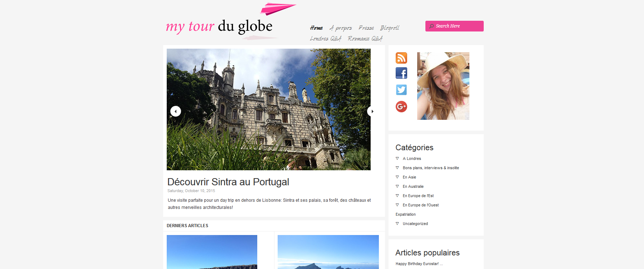Screen dimensions: 644x269
Task: Click the Catégories heading
Action: [414, 147]
